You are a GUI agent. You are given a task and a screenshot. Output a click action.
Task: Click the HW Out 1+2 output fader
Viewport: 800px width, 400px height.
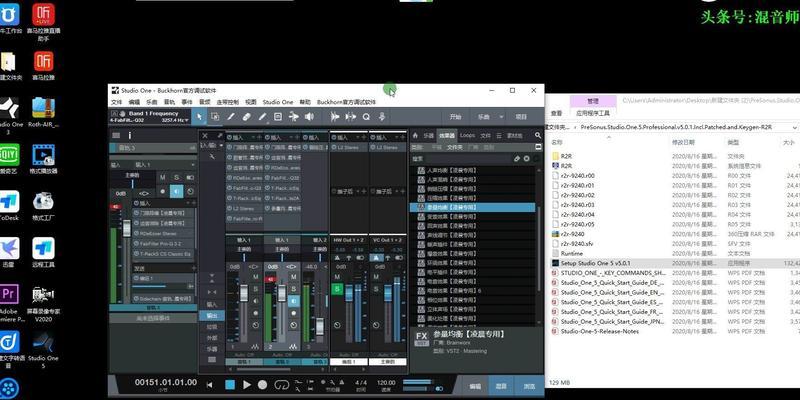[x=349, y=292]
